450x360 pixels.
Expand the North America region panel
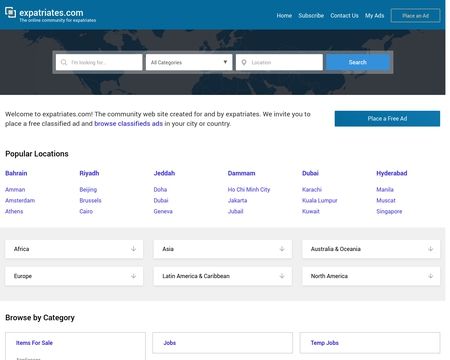(371, 276)
